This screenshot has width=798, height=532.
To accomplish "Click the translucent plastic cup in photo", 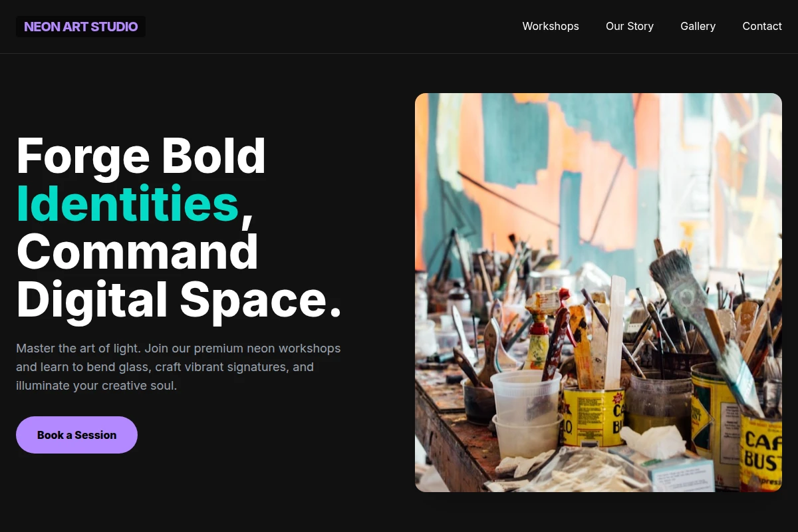I will pos(527,412).
